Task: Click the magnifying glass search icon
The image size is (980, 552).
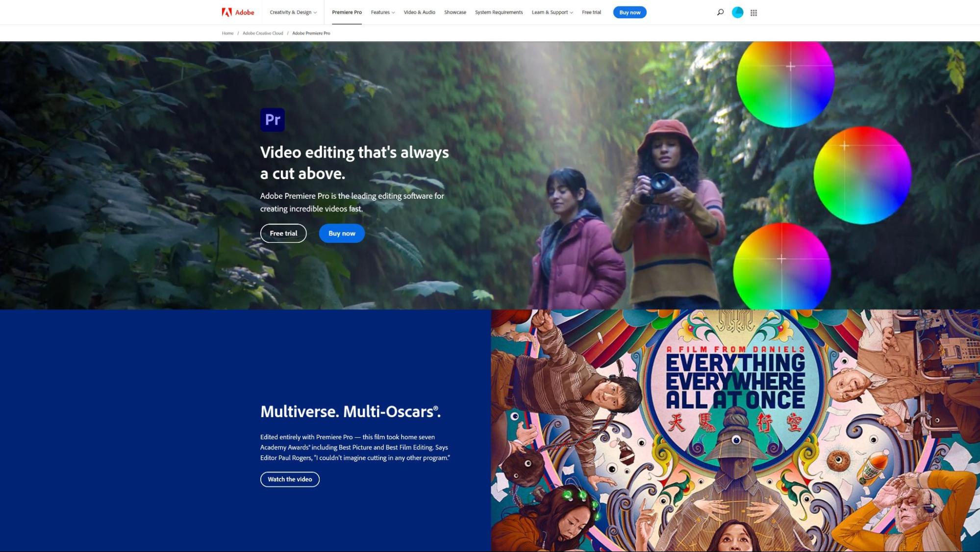Action: point(720,12)
